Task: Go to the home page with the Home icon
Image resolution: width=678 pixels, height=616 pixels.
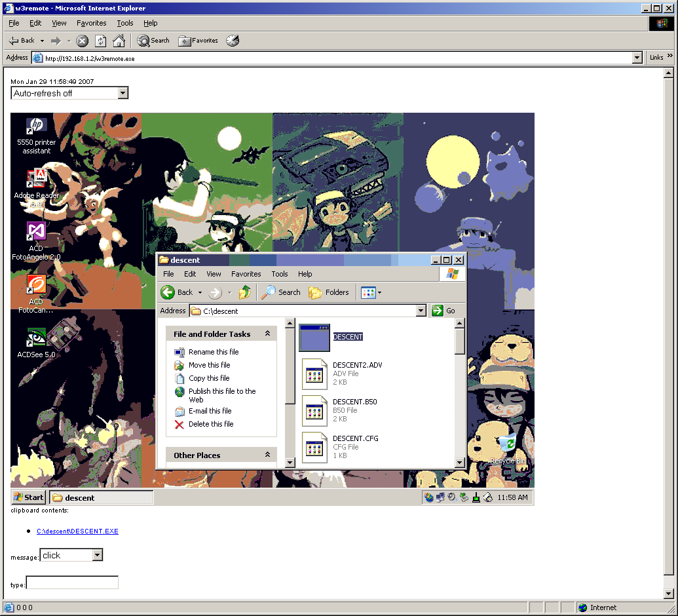Action: pos(119,41)
